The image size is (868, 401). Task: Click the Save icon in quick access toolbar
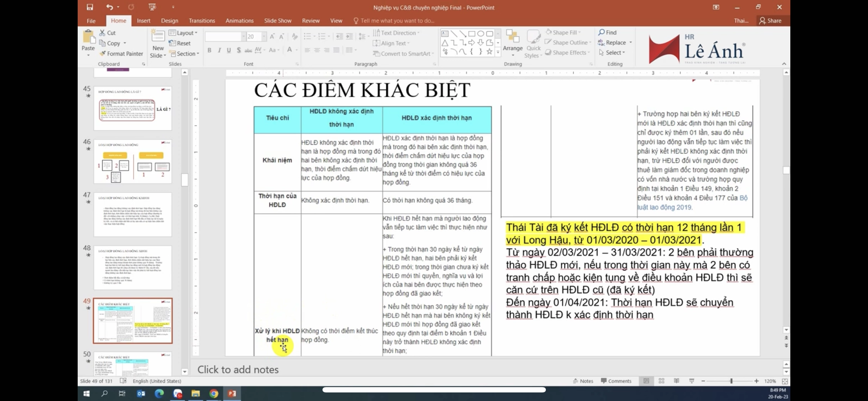point(90,7)
